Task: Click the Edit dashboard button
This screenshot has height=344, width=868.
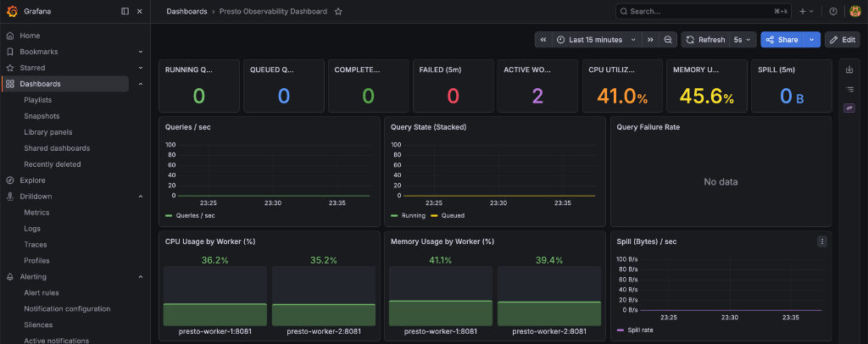Action: click(x=843, y=40)
